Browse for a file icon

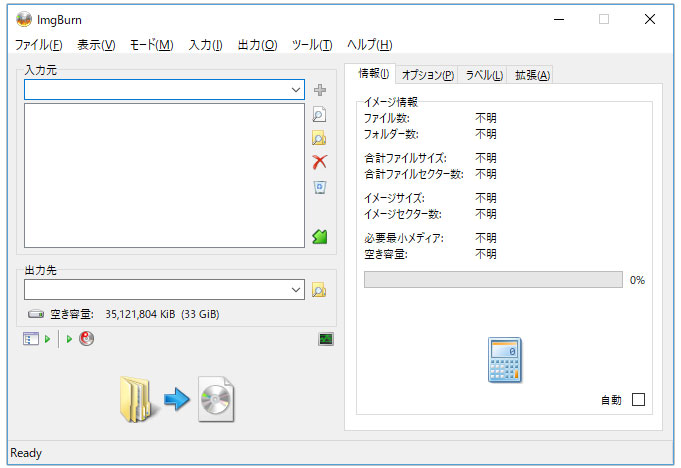pos(319,115)
